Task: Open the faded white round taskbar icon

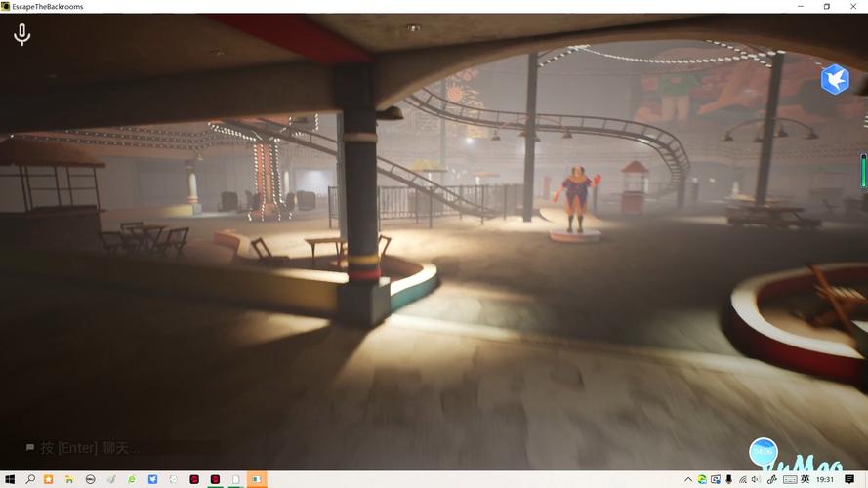Action: [173, 479]
